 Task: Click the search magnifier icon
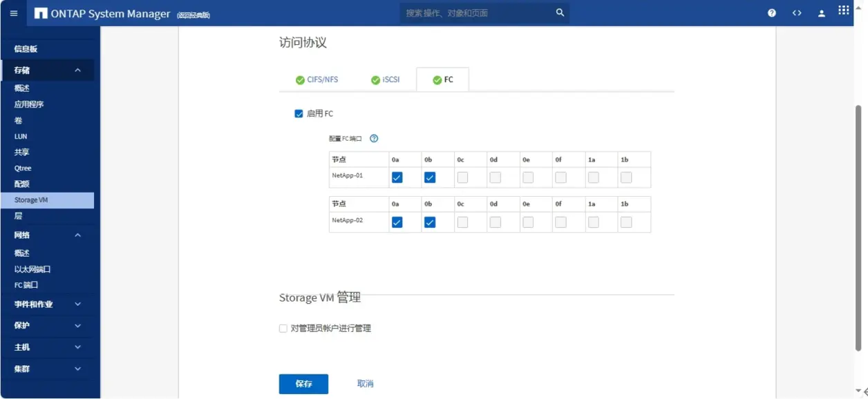[x=560, y=12]
